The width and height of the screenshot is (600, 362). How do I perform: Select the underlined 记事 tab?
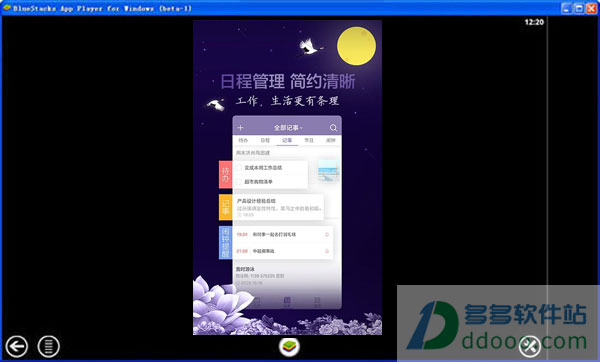(x=287, y=140)
